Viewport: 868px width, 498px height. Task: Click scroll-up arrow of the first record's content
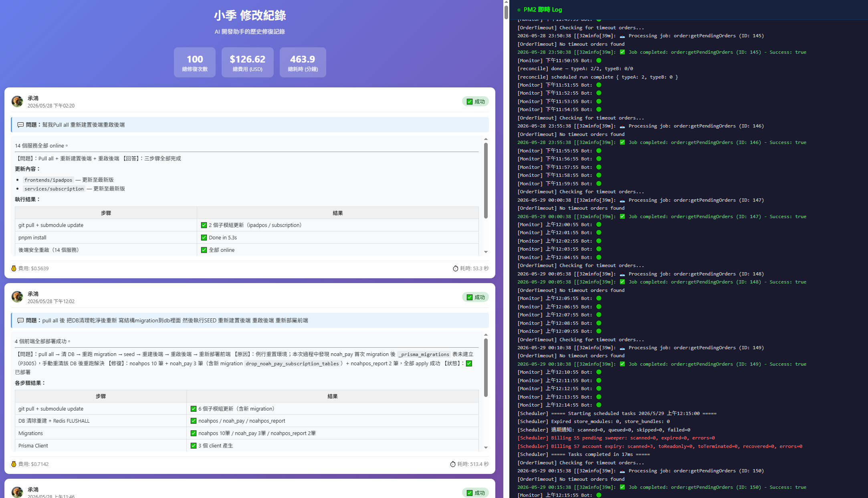486,139
